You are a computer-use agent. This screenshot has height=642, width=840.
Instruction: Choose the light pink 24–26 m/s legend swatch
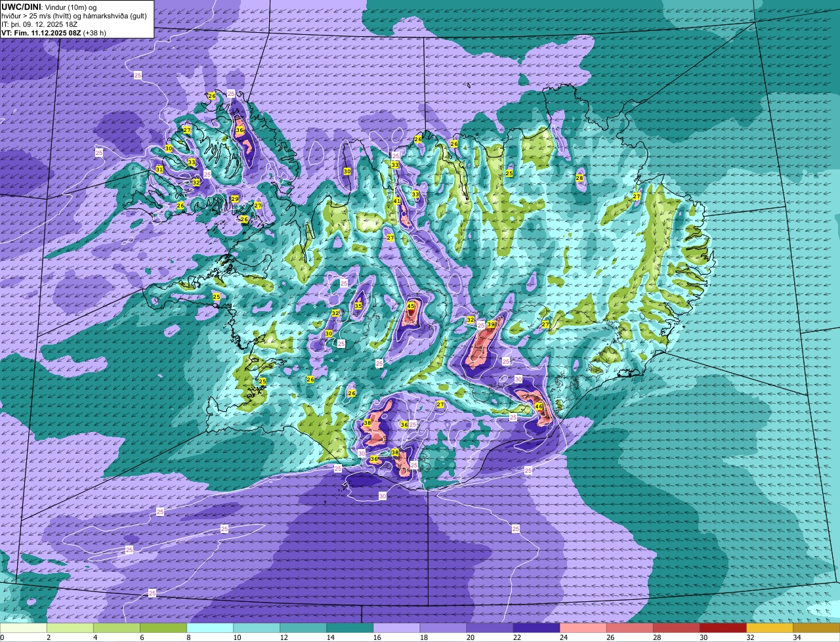click(x=583, y=628)
